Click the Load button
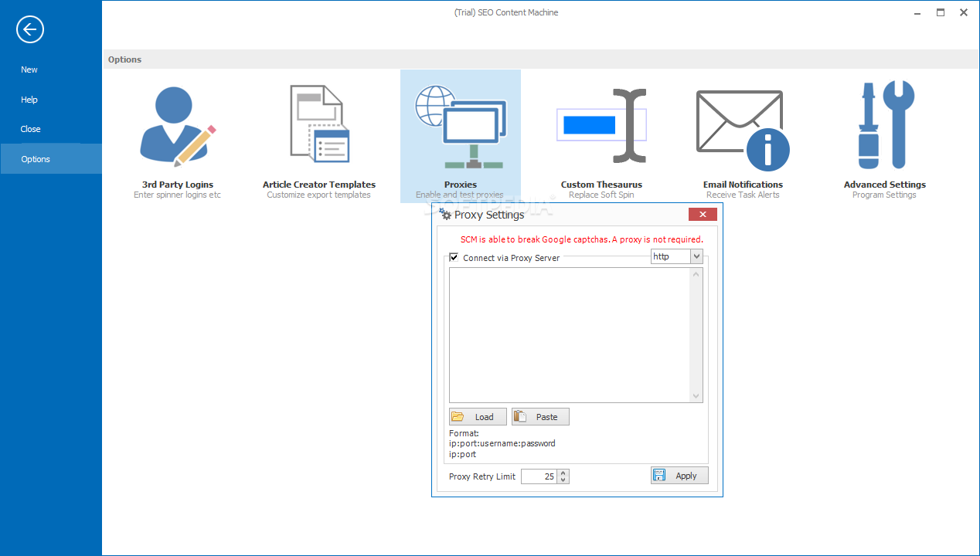980x556 pixels. point(478,417)
